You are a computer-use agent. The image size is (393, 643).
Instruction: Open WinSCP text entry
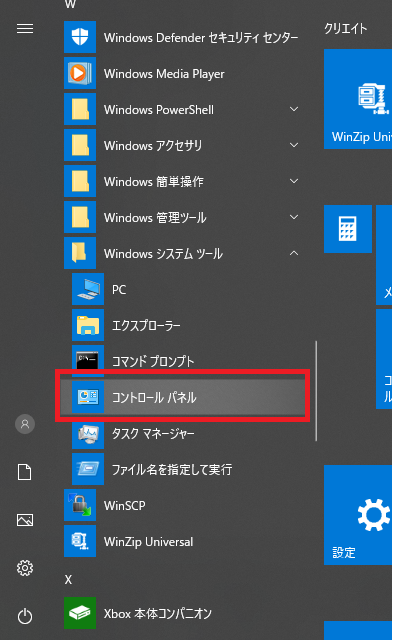pos(125,506)
